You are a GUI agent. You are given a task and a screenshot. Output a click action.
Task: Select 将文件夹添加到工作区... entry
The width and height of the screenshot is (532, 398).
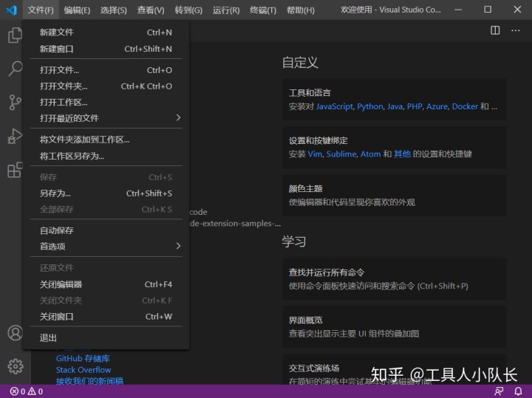click(x=106, y=140)
